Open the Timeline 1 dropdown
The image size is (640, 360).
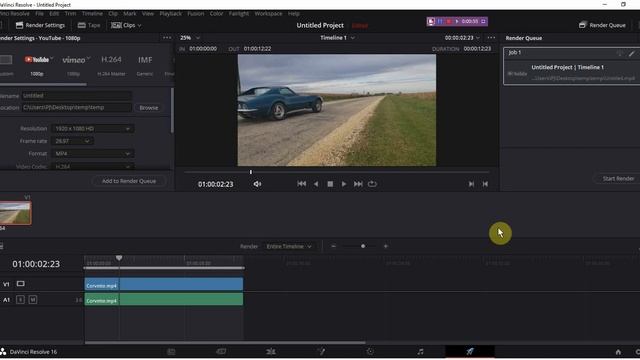tap(337, 38)
